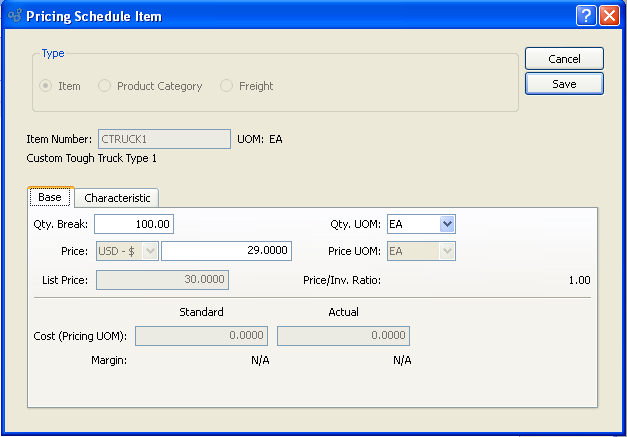Switch to the Base tab
Viewport: 627px width, 437px height.
tap(50, 197)
